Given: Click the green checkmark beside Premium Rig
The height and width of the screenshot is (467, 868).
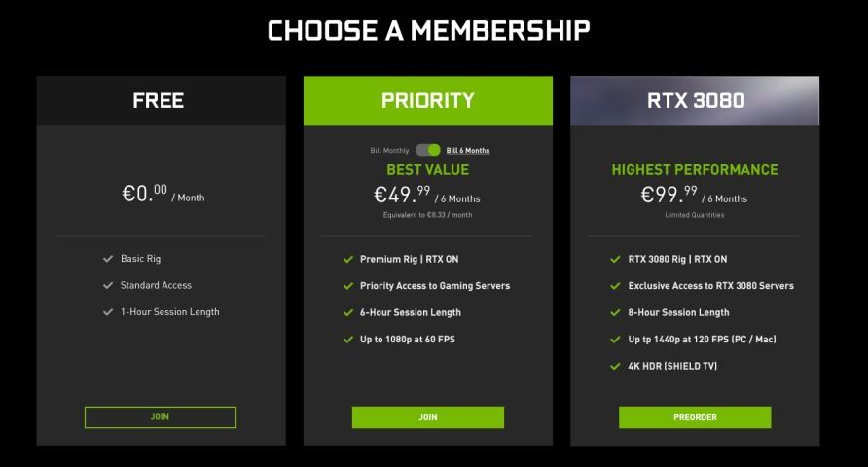Looking at the screenshot, I should tap(348, 260).
